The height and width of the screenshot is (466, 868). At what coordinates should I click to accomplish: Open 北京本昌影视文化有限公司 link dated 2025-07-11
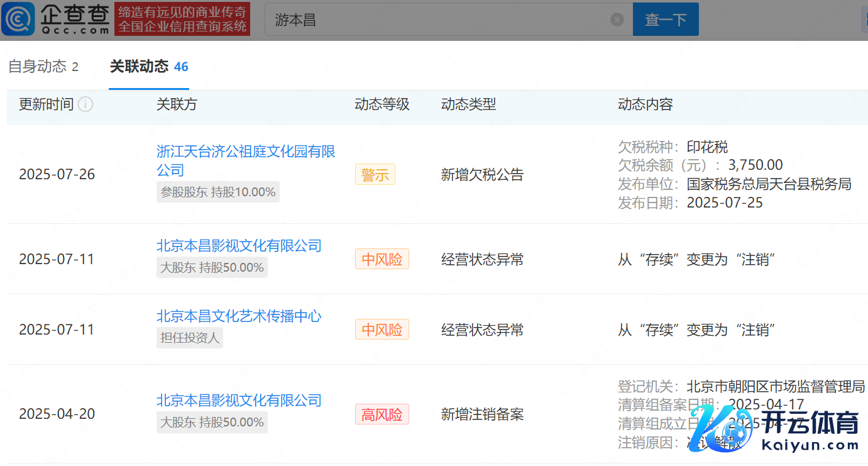pos(239,245)
